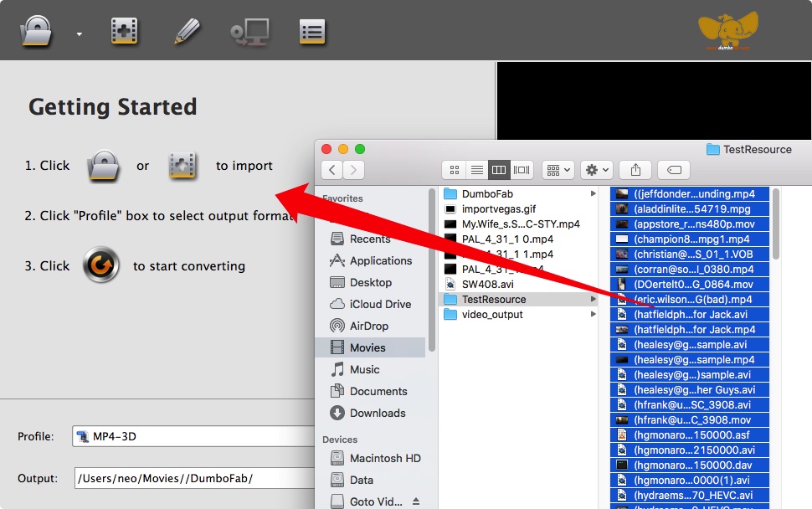Select Applications in Finder sidebar
The height and width of the screenshot is (509, 812).
click(x=380, y=260)
